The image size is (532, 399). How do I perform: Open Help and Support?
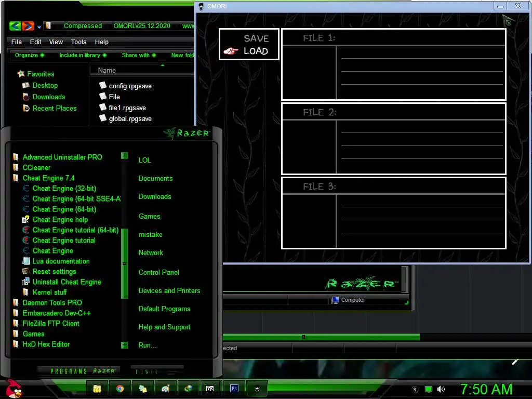(x=164, y=327)
